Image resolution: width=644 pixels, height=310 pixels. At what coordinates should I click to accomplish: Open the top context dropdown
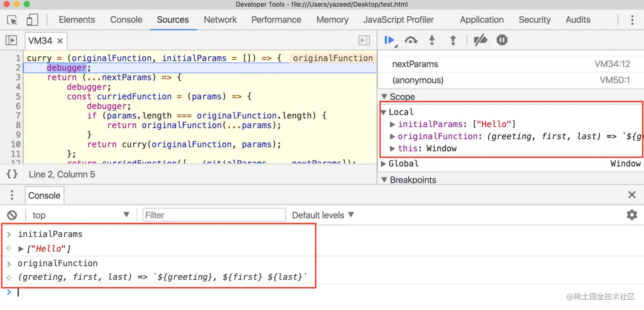[80, 215]
